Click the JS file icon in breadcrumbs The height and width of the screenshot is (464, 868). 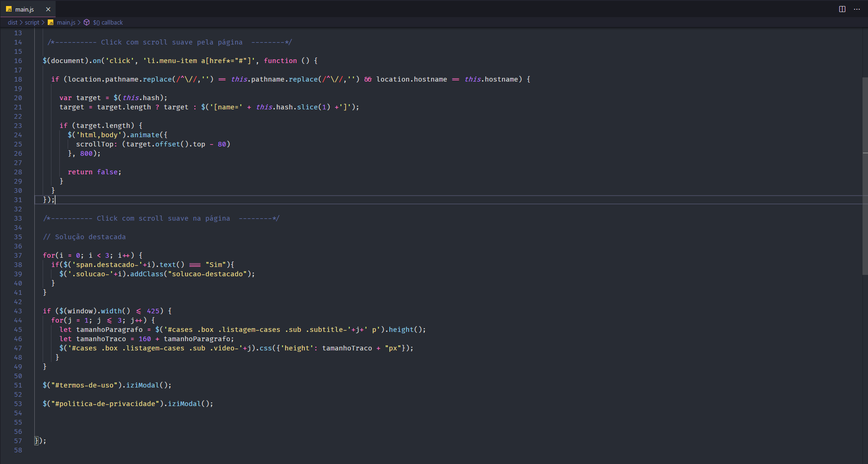[x=51, y=22]
